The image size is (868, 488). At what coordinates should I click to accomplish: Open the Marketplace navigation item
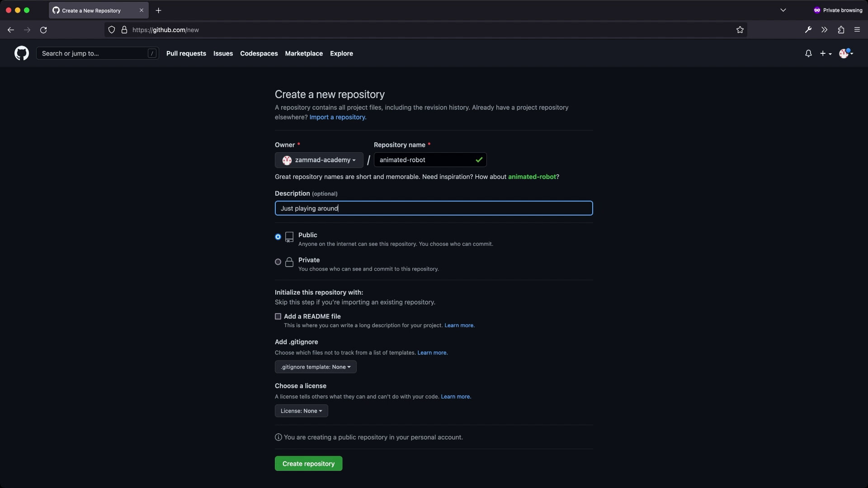click(x=304, y=53)
